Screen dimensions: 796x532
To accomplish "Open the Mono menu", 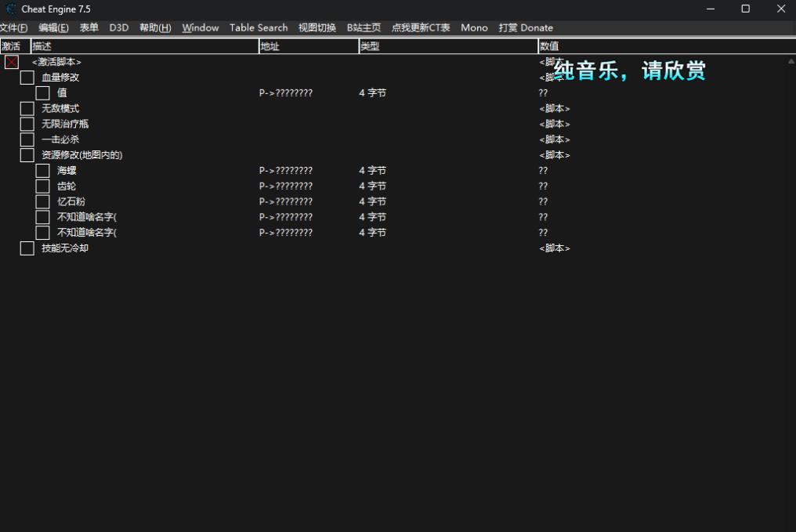I will tap(474, 28).
